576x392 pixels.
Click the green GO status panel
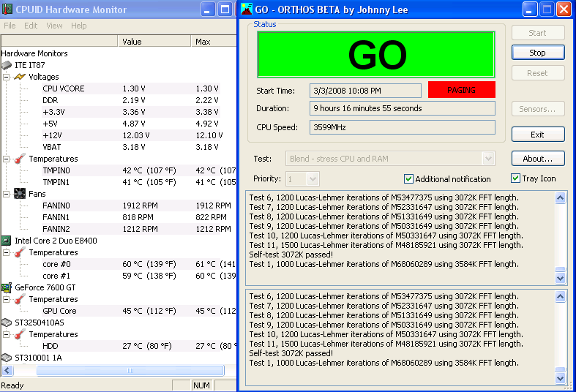pyautogui.click(x=376, y=55)
